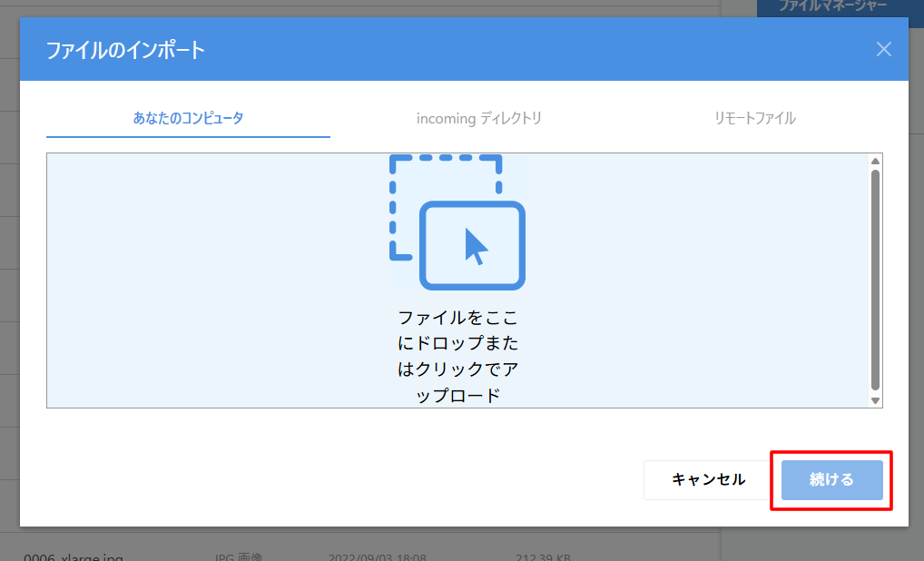Select the あなたのコンピュータ tab
Screen dimensions: 924x561
[188, 118]
